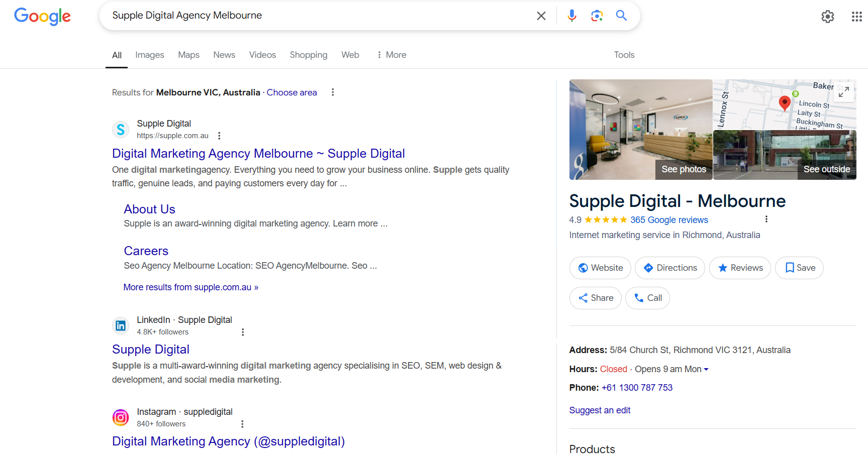Open quick settings gear icon

(828, 17)
